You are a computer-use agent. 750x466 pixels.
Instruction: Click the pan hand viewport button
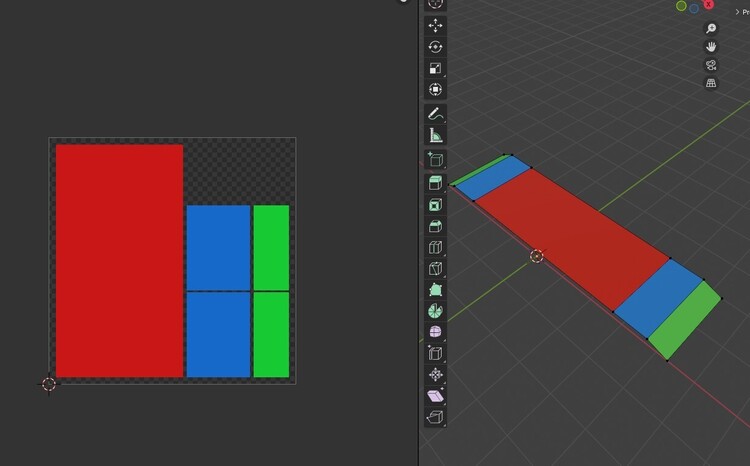coord(711,47)
